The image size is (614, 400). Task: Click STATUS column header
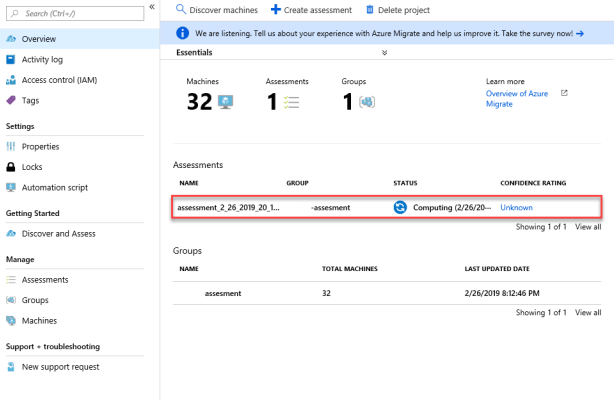point(405,183)
